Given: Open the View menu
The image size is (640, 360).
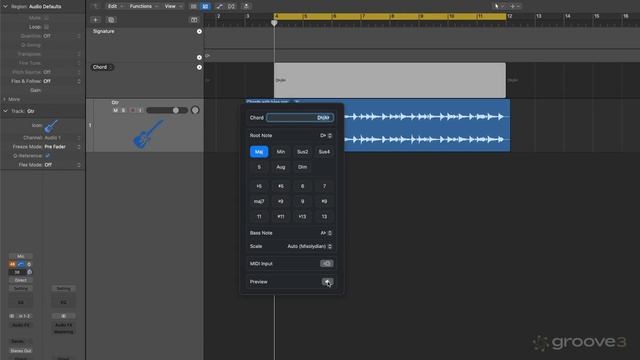Looking at the screenshot, I should click(x=173, y=6).
